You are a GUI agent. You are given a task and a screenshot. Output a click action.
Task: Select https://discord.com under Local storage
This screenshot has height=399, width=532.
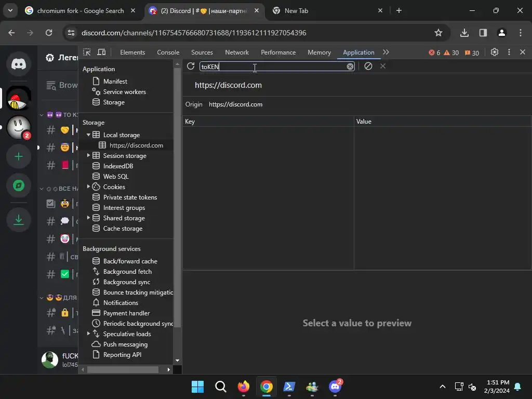click(136, 145)
